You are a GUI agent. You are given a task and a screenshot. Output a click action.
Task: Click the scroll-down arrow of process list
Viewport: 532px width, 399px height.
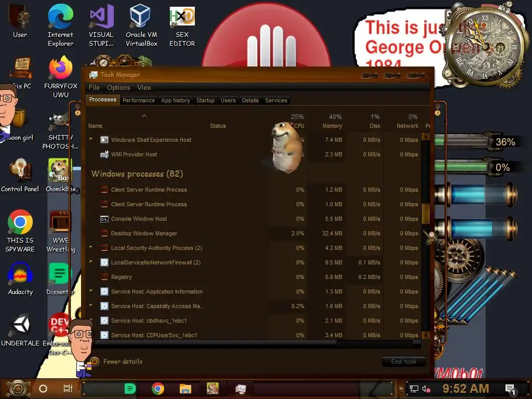pyautogui.click(x=425, y=335)
